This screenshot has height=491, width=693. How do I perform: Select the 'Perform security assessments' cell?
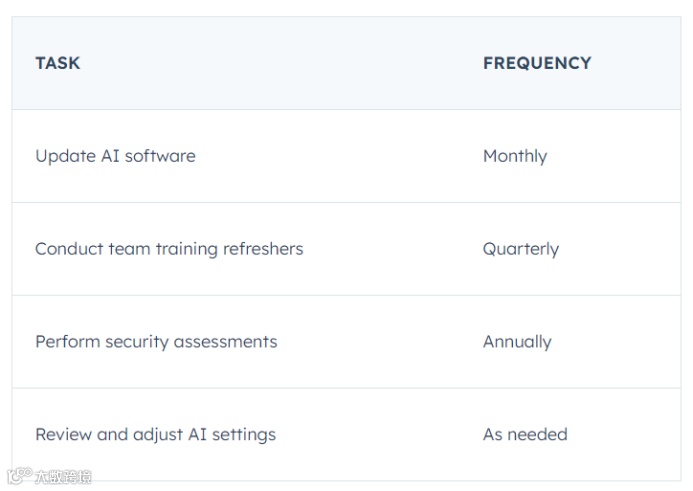pyautogui.click(x=156, y=342)
